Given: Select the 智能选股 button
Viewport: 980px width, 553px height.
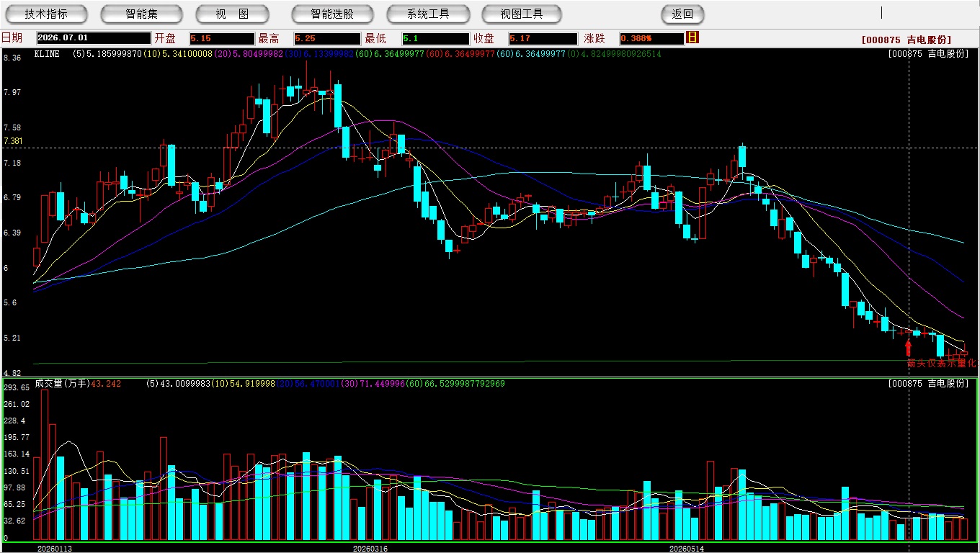Looking at the screenshot, I should (x=332, y=14).
